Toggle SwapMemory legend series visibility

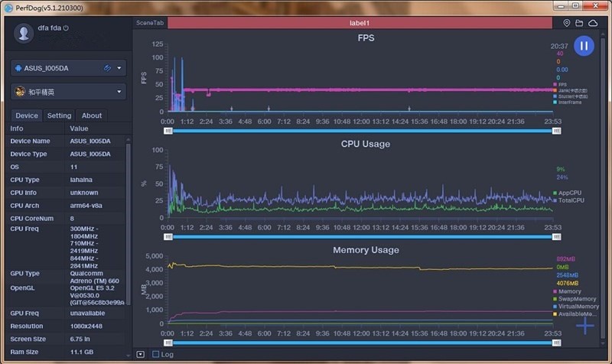[575, 299]
